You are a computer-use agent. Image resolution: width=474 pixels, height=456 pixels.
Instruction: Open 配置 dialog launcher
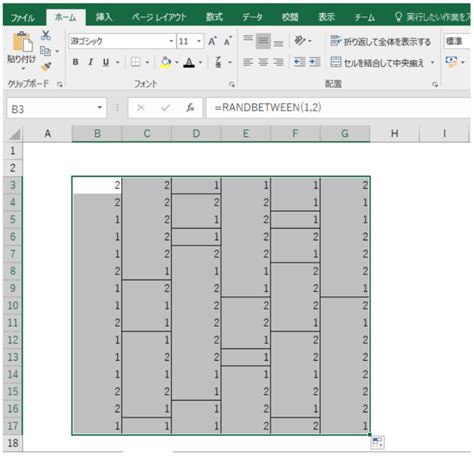point(435,84)
